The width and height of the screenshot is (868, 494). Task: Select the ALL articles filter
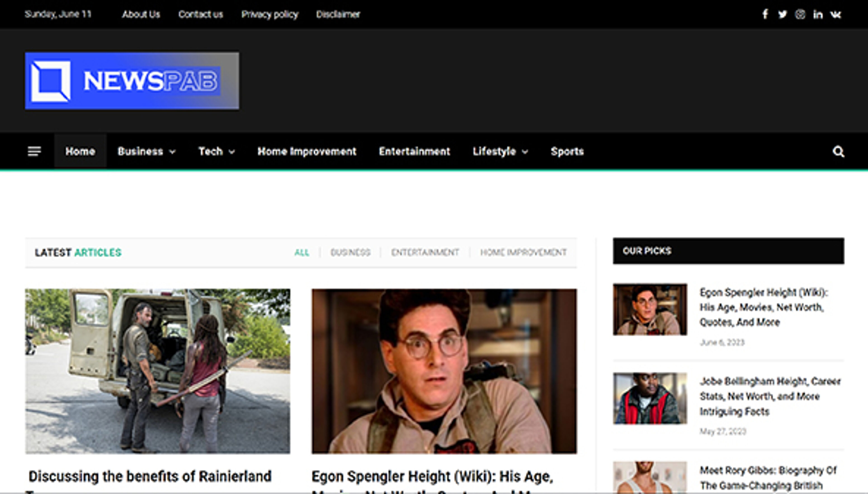point(302,252)
